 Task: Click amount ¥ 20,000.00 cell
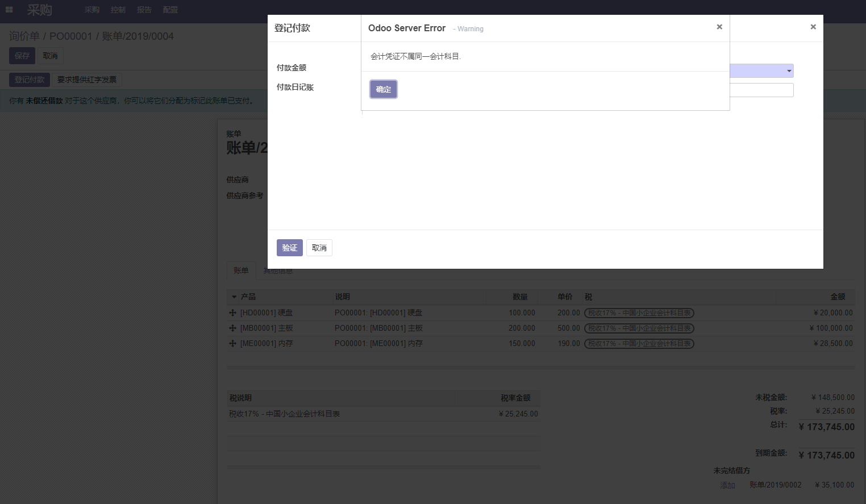click(x=833, y=313)
